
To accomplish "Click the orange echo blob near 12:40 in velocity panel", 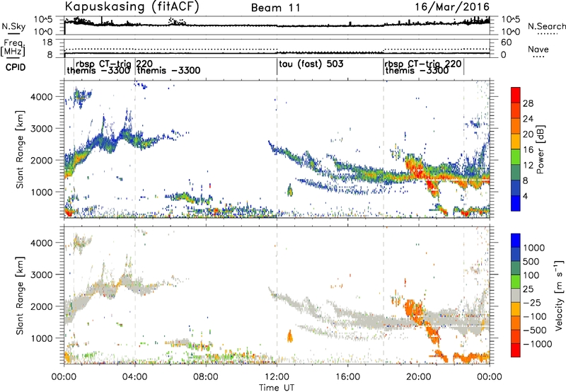I will 289,336.
